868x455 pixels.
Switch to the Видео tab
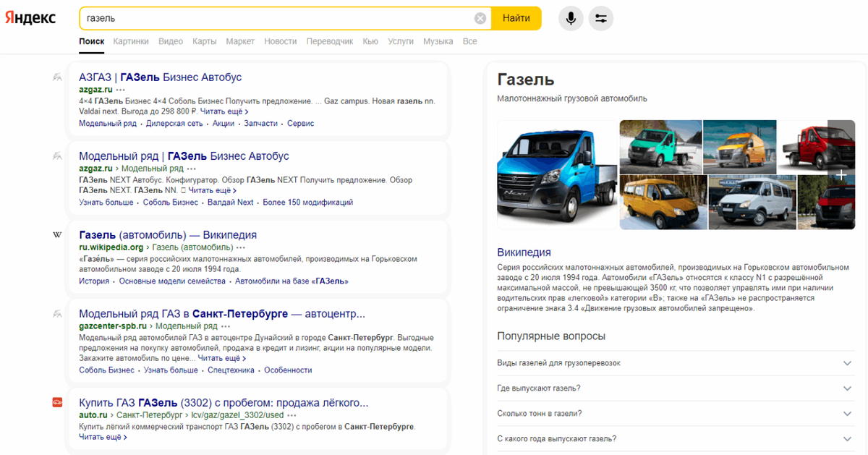(171, 41)
